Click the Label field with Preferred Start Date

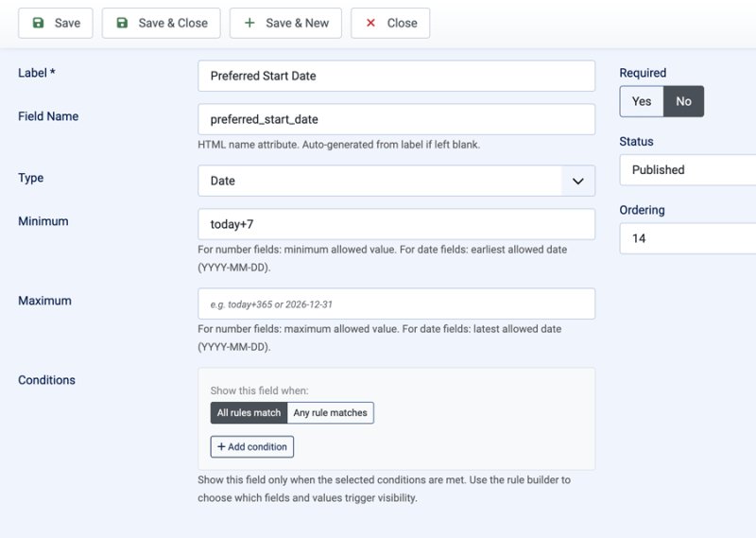396,76
